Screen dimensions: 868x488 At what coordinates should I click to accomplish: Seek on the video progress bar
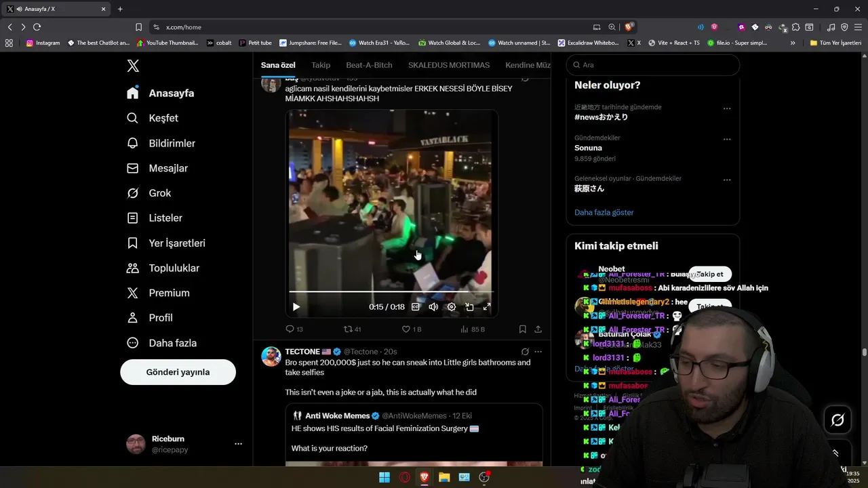point(391,291)
